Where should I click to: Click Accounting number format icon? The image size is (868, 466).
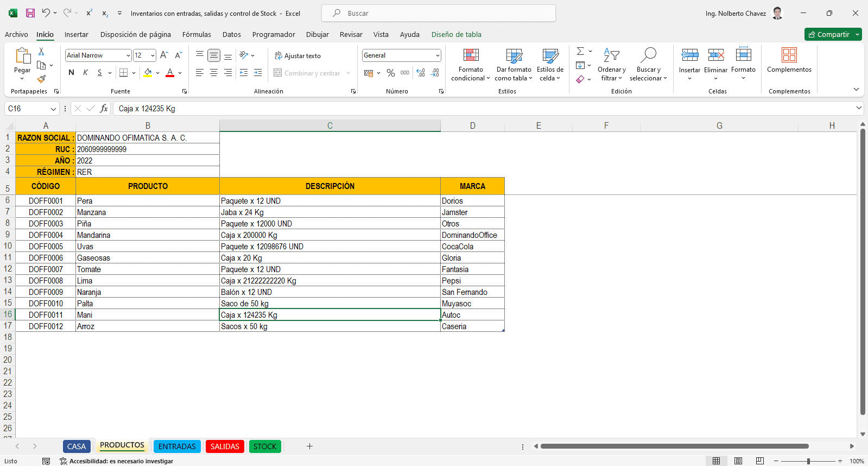[369, 73]
